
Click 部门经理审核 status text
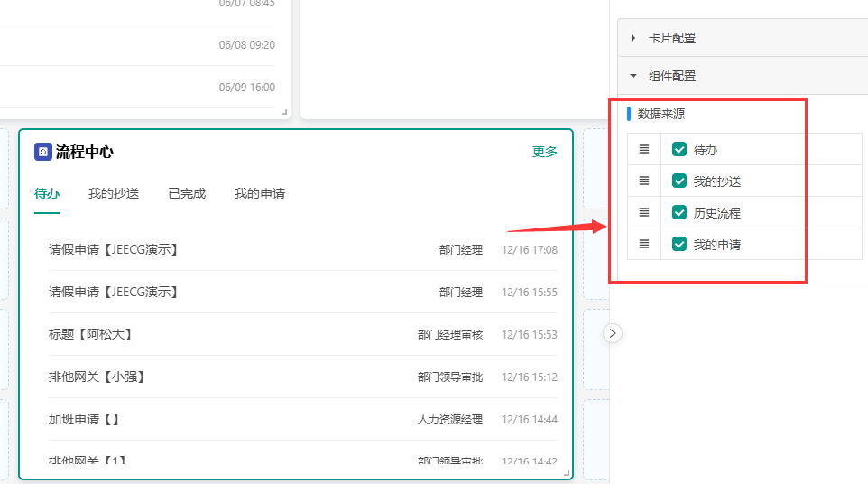tap(450, 334)
